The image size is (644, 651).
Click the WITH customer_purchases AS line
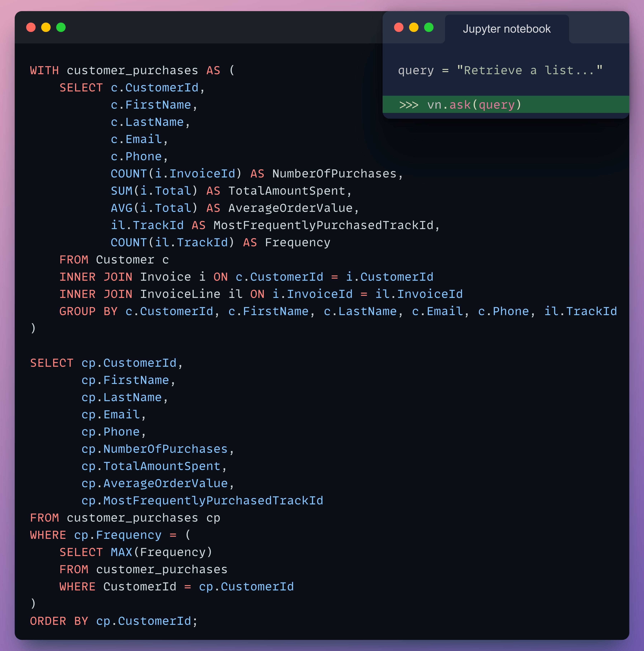point(131,70)
